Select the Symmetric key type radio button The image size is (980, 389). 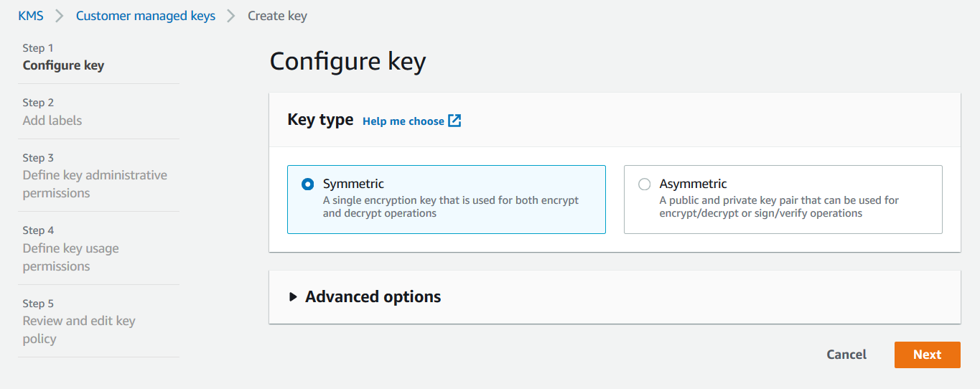pos(308,184)
